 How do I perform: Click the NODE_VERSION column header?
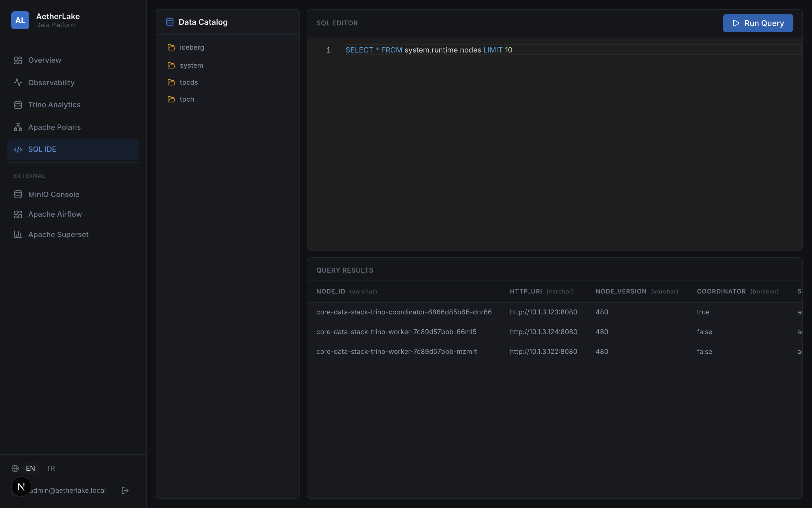(x=637, y=291)
